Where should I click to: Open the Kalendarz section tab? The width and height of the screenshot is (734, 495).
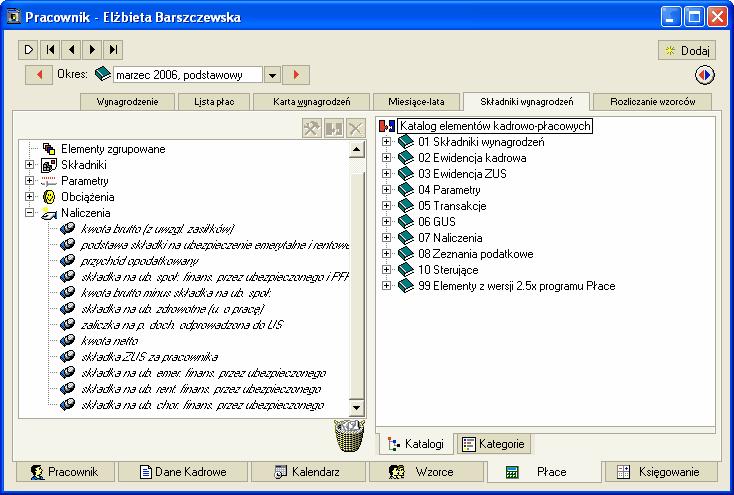(308, 472)
